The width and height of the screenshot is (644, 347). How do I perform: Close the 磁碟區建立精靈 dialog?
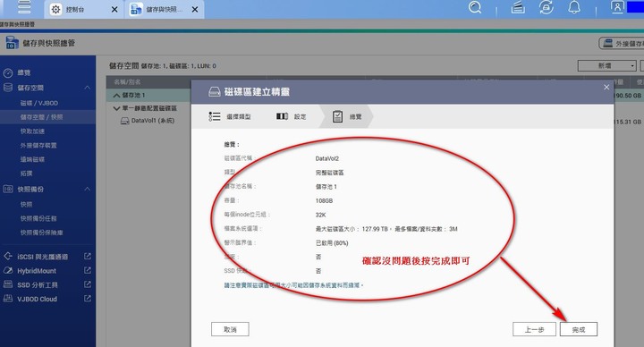click(x=606, y=87)
